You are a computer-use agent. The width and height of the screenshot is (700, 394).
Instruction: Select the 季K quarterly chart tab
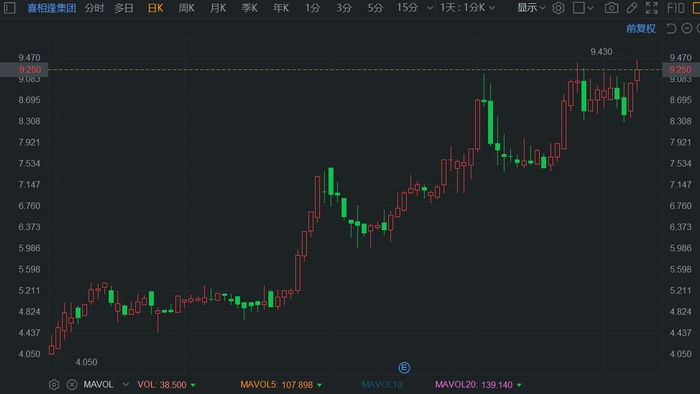[249, 8]
